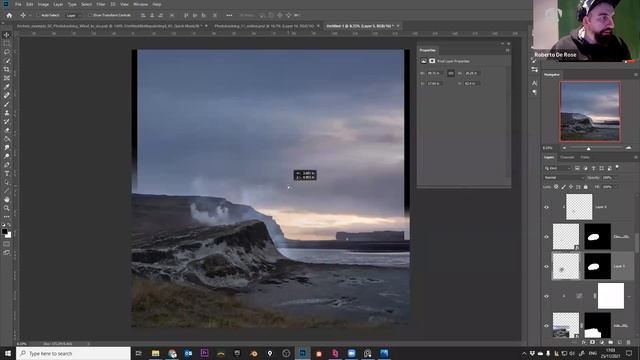Hide the bottom landscape smart object layer
This screenshot has width=640, height=360.
tap(547, 326)
